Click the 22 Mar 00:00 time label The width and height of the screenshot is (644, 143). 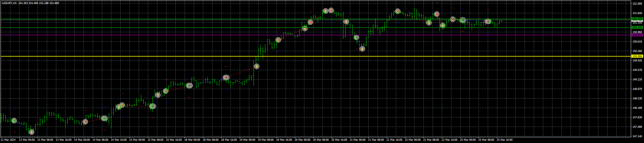[413, 140]
